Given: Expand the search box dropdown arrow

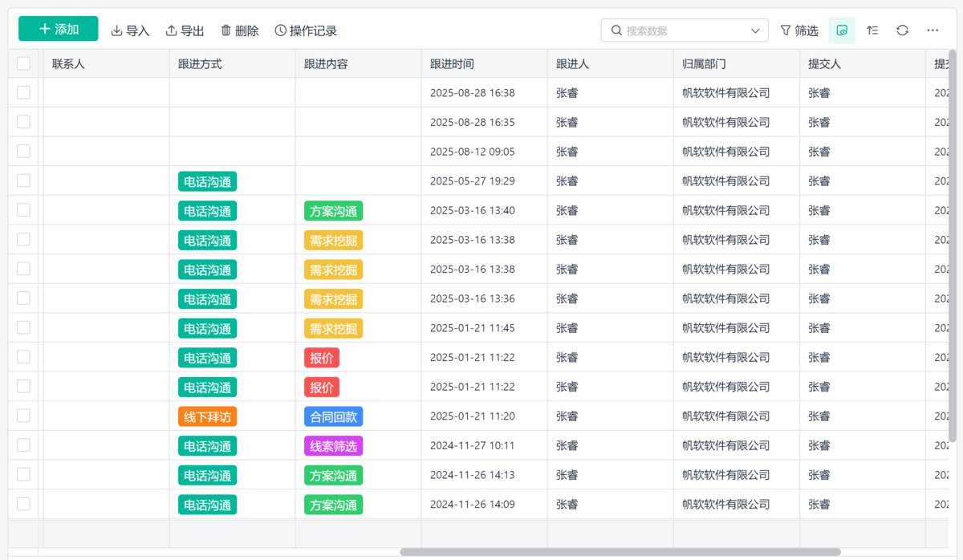Looking at the screenshot, I should pyautogui.click(x=755, y=30).
